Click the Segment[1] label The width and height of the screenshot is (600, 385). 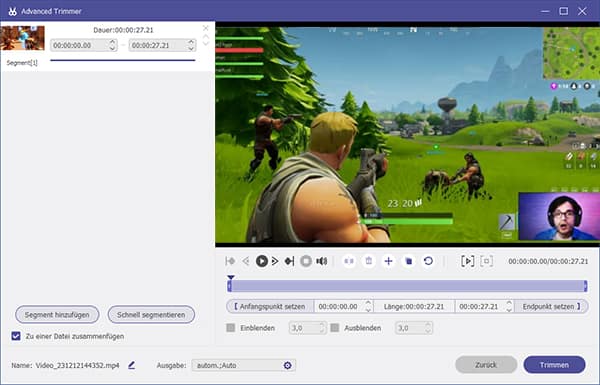[22, 63]
